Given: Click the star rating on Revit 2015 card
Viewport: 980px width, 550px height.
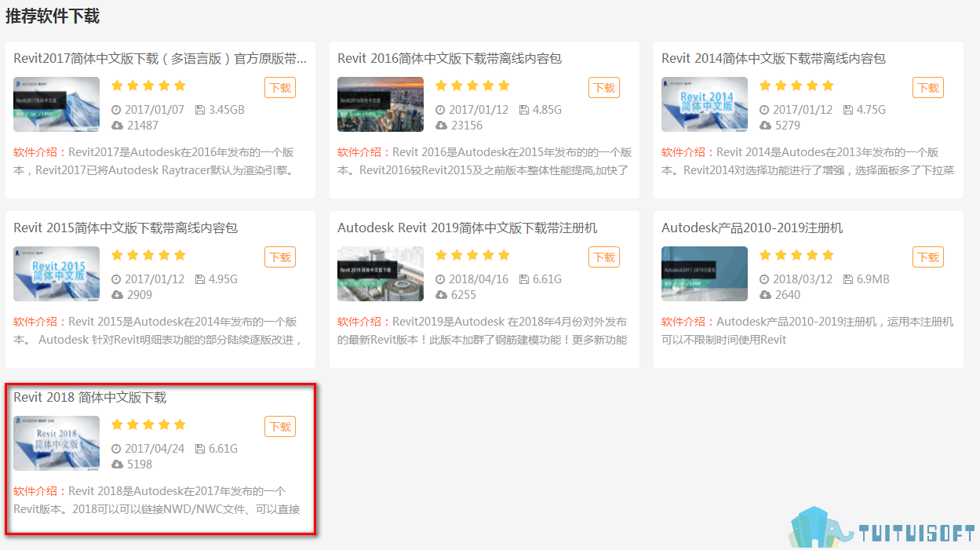Looking at the screenshot, I should click(x=149, y=255).
